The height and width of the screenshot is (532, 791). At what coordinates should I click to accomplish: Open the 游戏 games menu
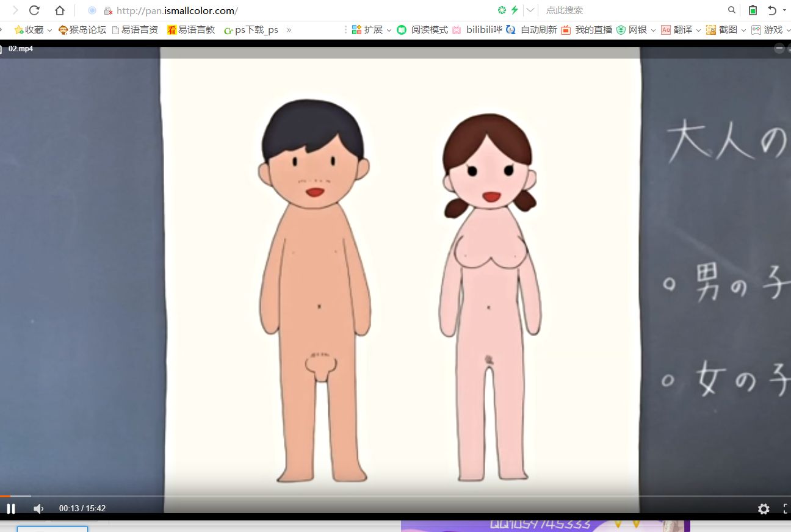[x=772, y=30]
